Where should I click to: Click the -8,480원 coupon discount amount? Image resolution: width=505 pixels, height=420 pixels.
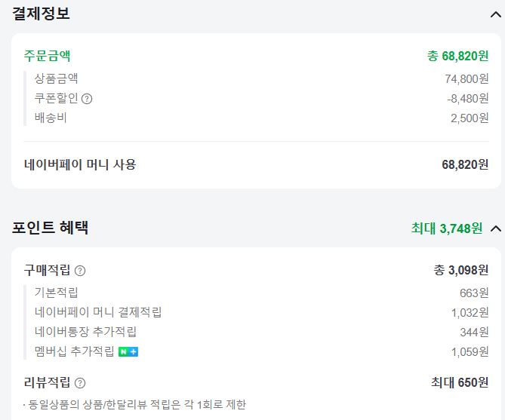(x=467, y=99)
